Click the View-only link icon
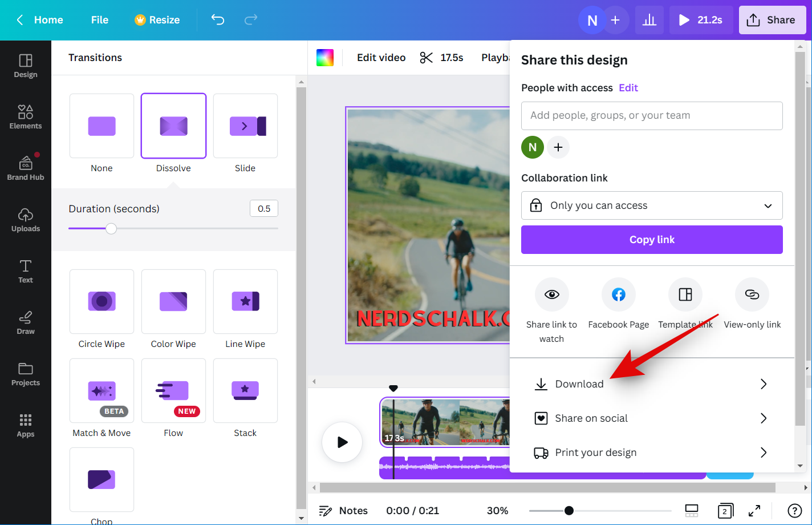 tap(752, 294)
